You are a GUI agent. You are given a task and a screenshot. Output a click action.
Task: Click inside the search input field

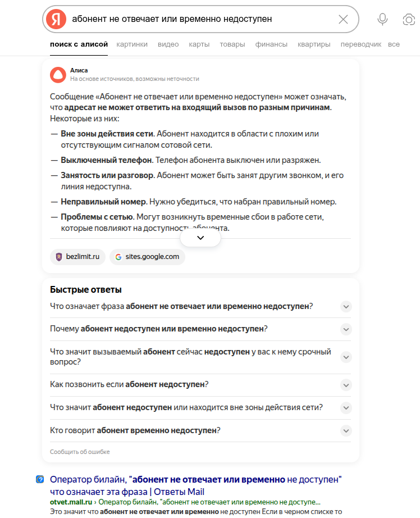pos(197,19)
